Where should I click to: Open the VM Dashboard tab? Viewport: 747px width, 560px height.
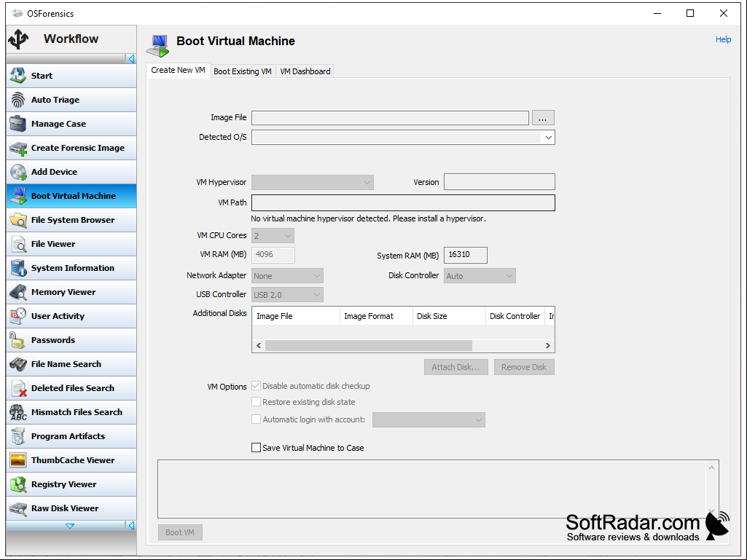[x=305, y=71]
